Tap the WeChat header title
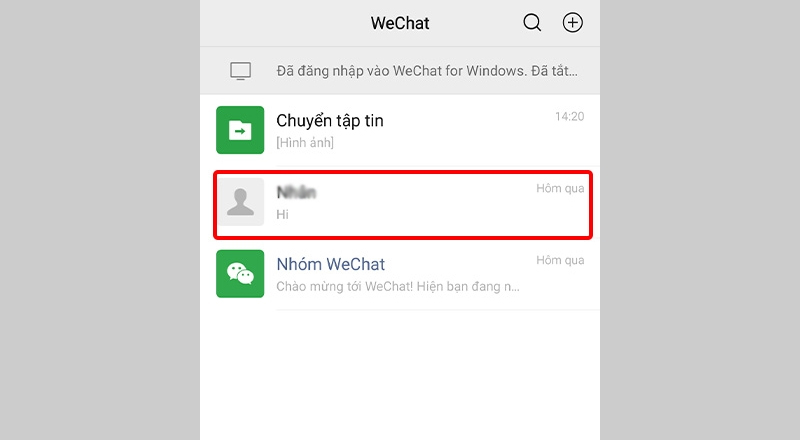 [x=400, y=23]
